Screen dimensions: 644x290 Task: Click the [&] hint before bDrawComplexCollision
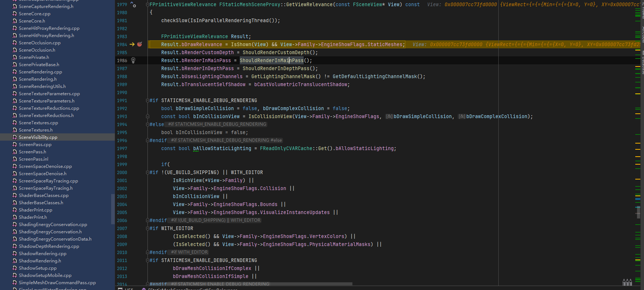(462, 116)
